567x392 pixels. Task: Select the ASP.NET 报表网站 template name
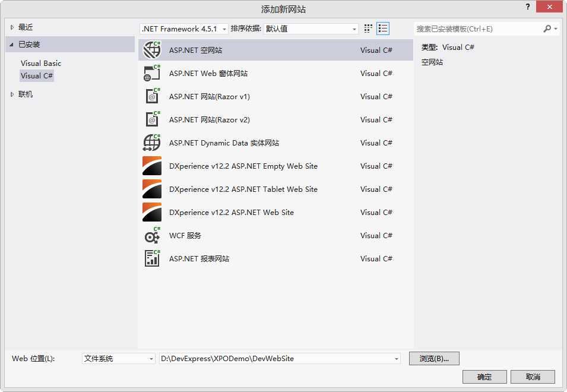(x=199, y=258)
